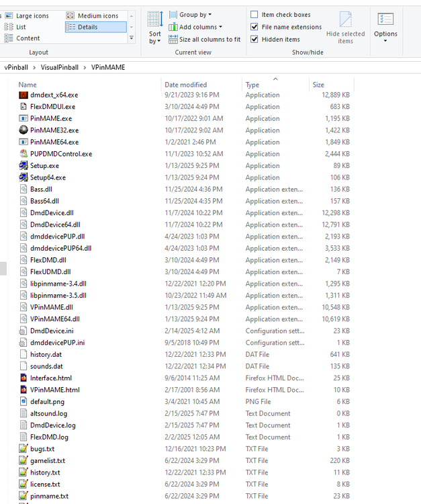The image size is (421, 504).
Task: Select Large icons layout
Action: [x=27, y=15]
